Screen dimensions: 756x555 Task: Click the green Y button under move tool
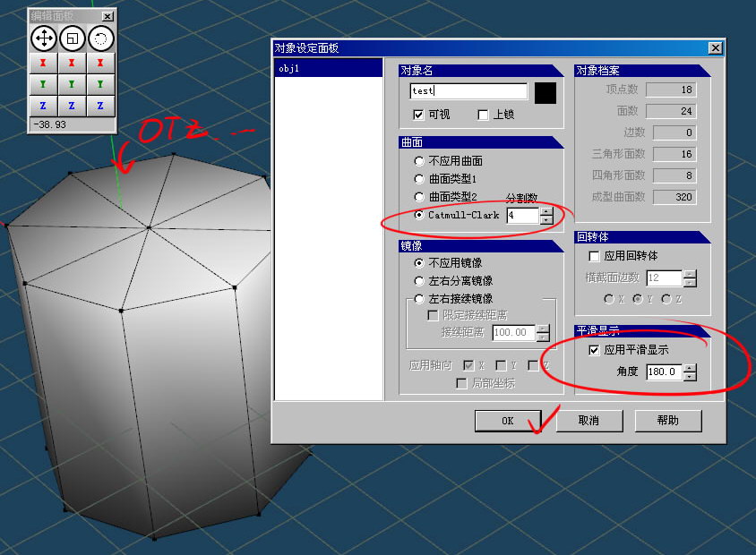tap(43, 84)
